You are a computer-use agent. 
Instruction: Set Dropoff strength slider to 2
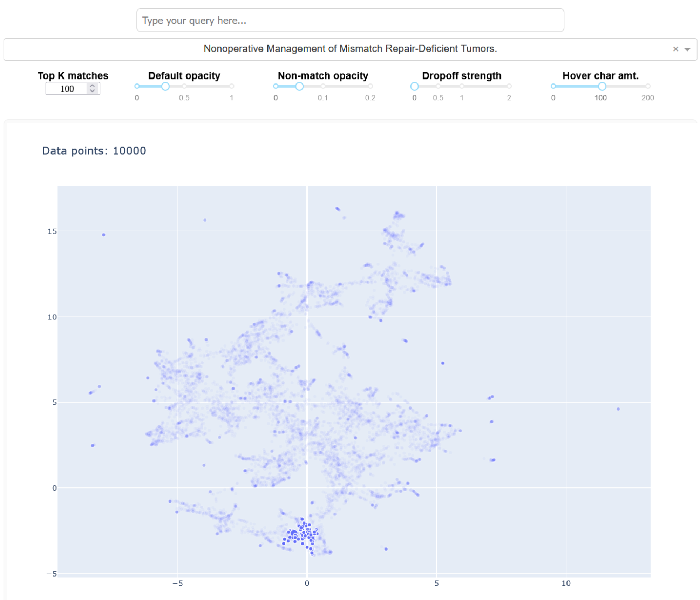click(509, 86)
